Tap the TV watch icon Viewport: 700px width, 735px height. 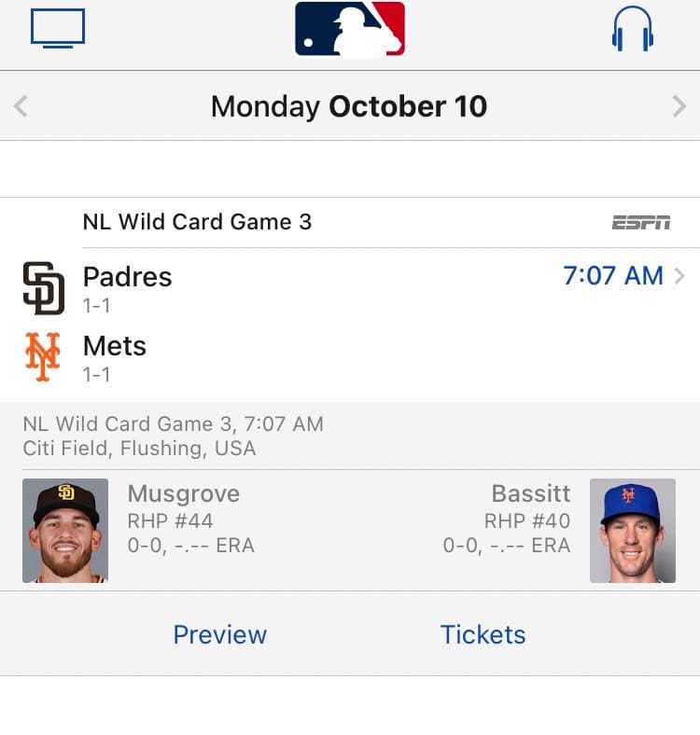tap(58, 28)
